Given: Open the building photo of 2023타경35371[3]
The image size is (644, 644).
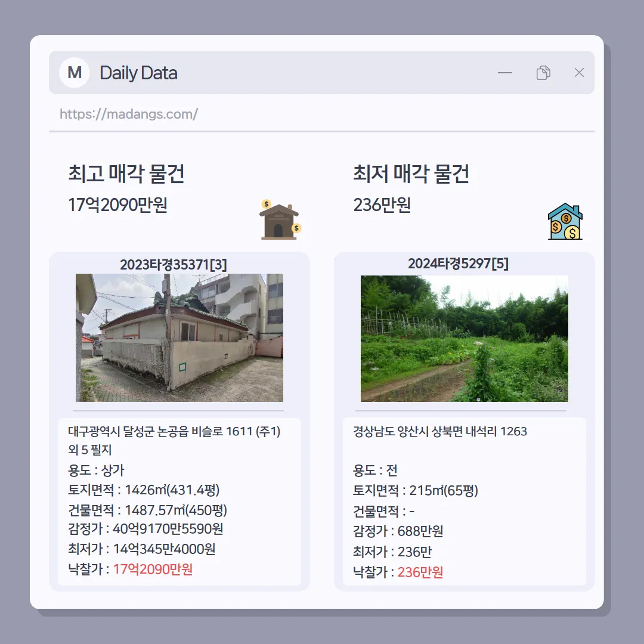Looking at the screenshot, I should tap(179, 338).
